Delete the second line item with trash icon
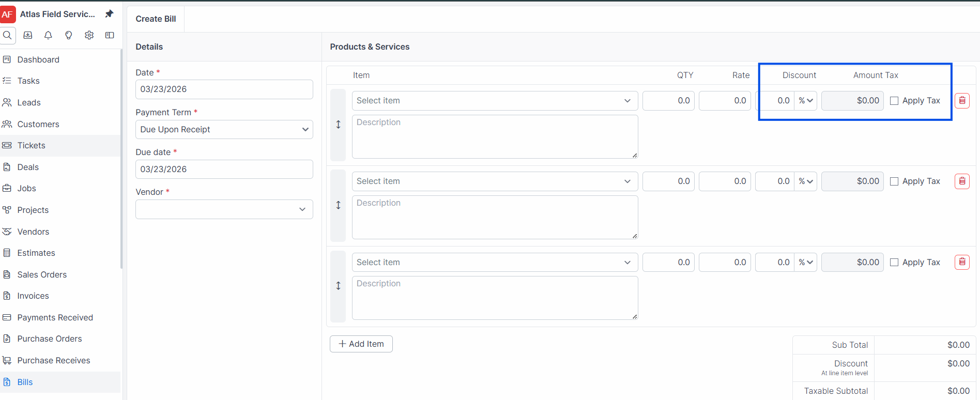This screenshot has height=400, width=980. coord(962,181)
